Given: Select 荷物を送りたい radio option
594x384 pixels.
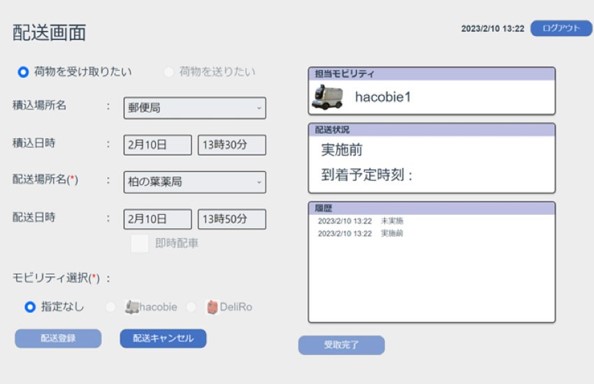Looking at the screenshot, I should 169,72.
